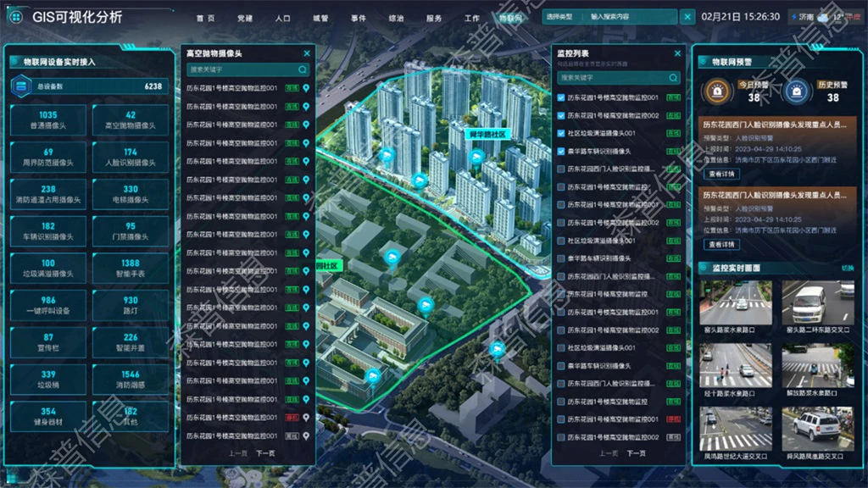Click the GIS app logo icon
Viewport: 868px width, 488px height.
pos(16,17)
